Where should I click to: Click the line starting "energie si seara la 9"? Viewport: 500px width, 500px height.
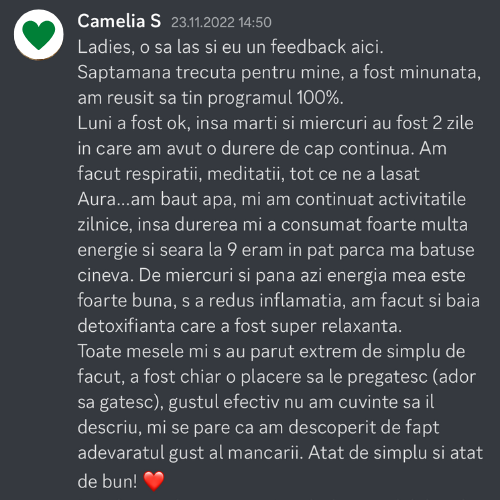(x=276, y=250)
